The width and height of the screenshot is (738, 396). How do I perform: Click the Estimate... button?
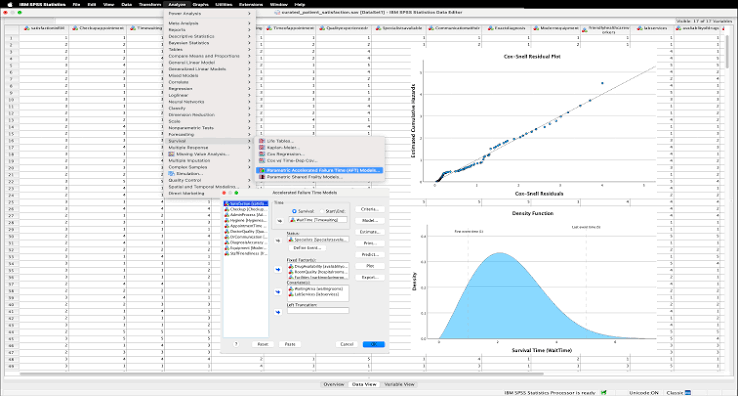tap(370, 232)
